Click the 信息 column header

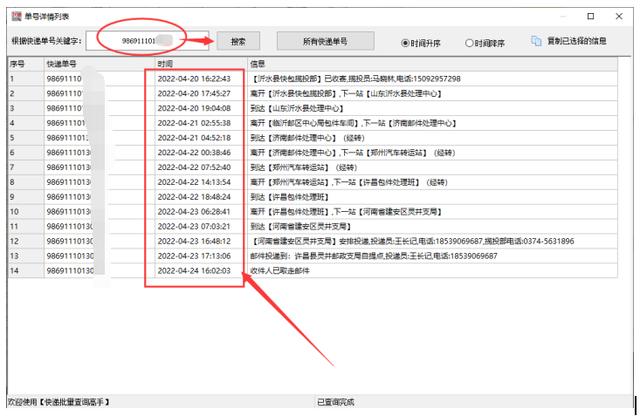(433, 64)
